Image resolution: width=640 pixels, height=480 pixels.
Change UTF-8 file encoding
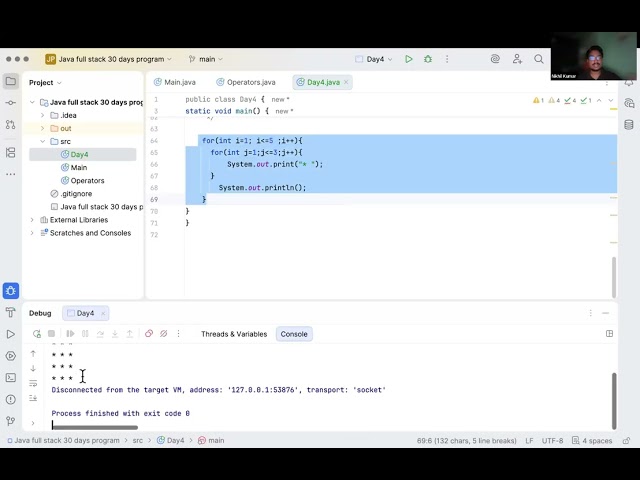click(552, 441)
